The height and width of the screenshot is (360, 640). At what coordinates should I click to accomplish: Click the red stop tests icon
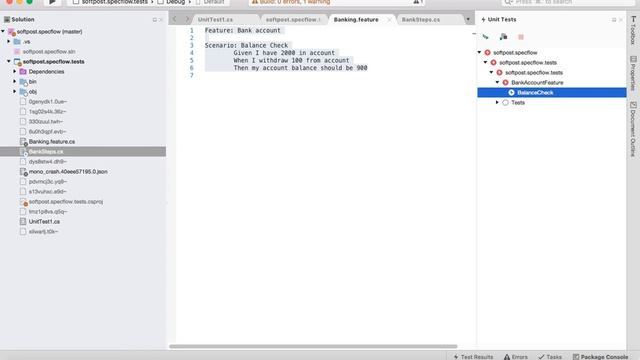point(521,37)
